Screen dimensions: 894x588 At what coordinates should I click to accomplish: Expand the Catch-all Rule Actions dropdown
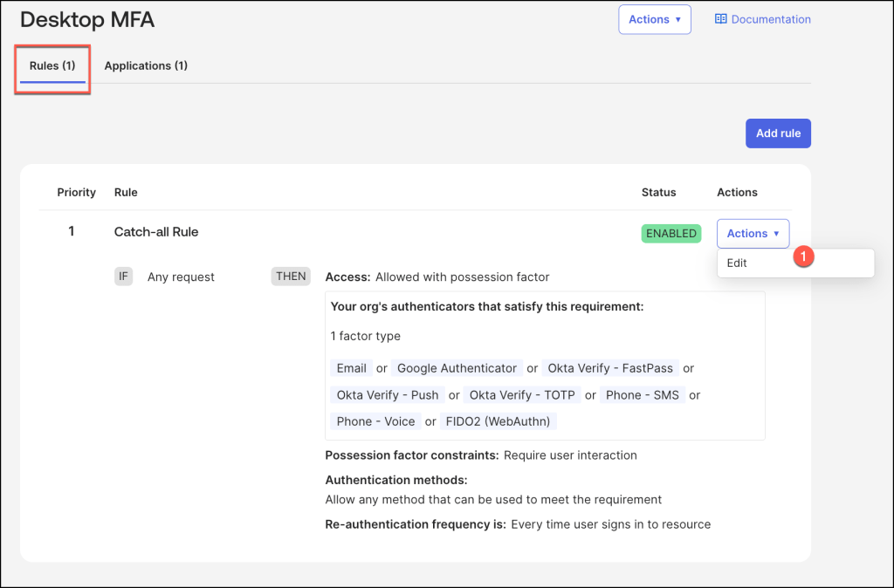(753, 234)
